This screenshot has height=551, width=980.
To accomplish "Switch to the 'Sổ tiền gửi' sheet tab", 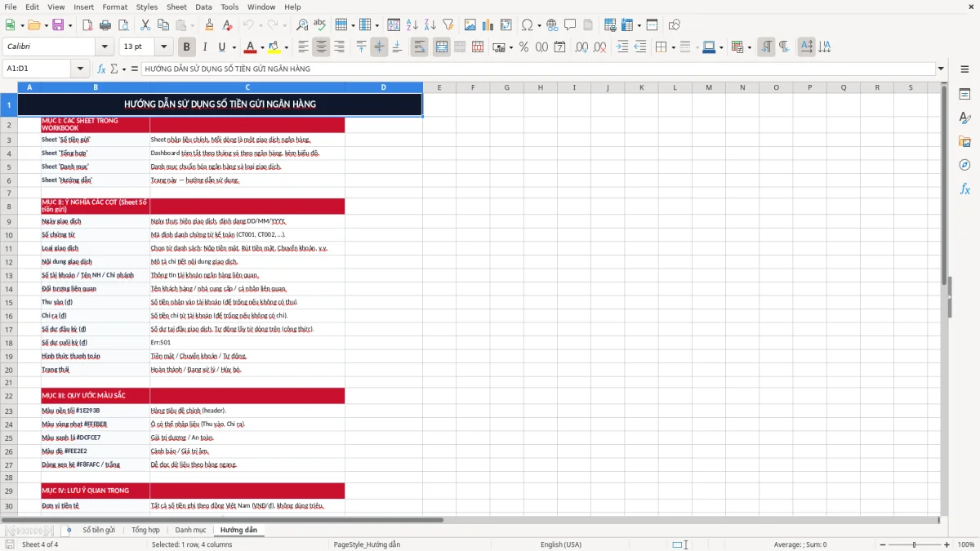I will 99,530.
